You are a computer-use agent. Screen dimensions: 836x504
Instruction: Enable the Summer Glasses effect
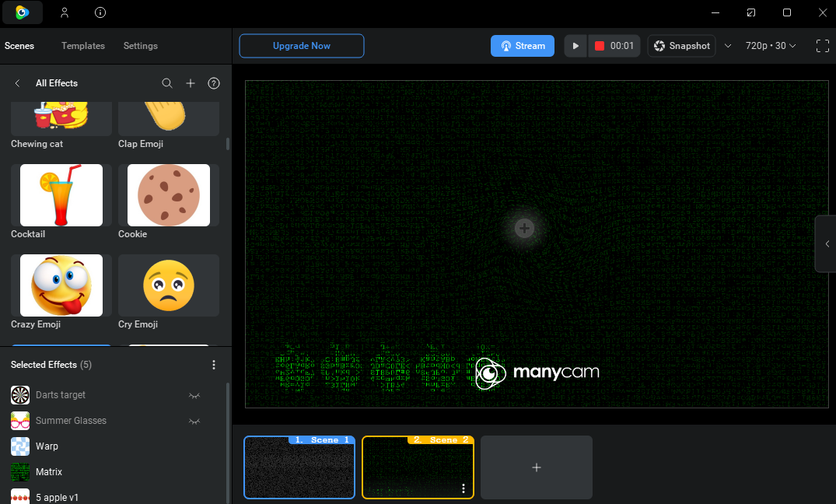[194, 421]
